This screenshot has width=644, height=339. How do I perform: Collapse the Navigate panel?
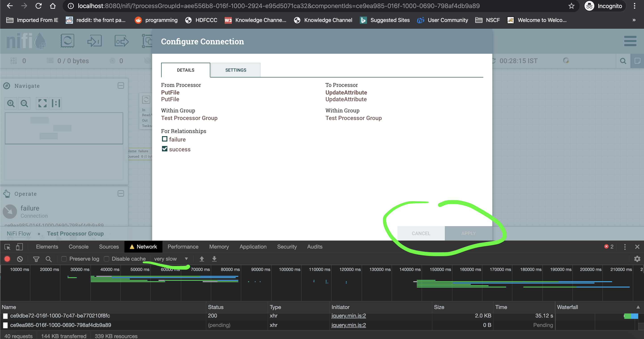coord(121,86)
